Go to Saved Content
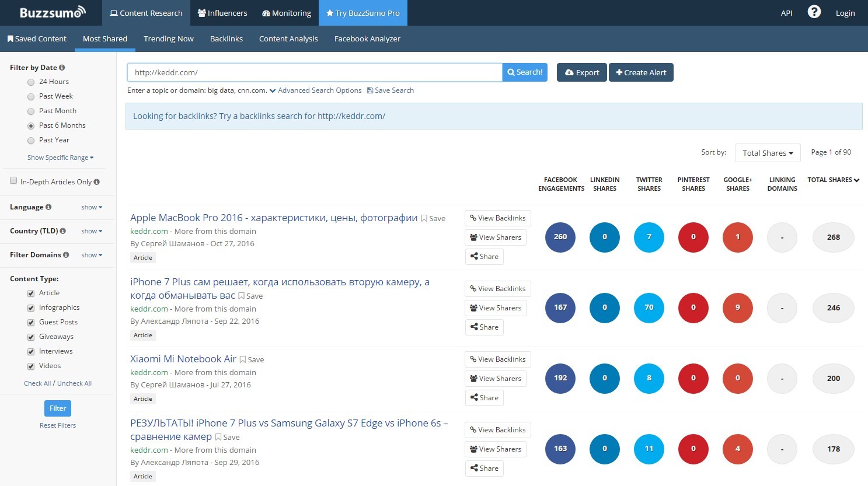 (37, 39)
